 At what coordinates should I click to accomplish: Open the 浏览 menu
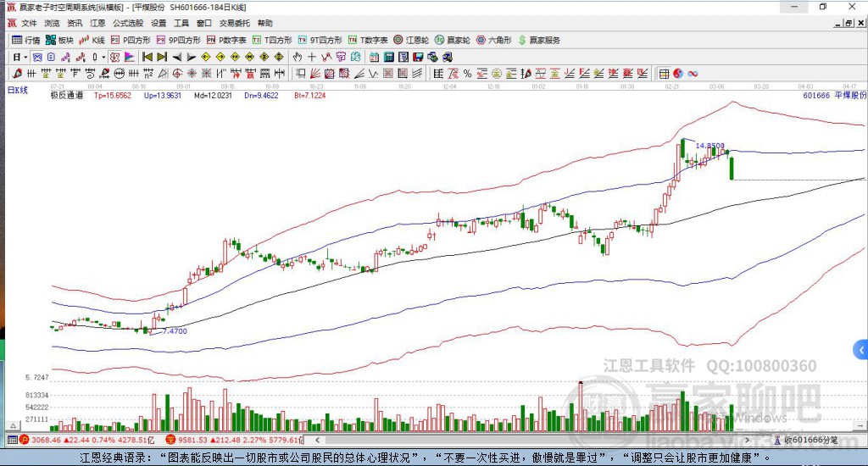point(52,23)
